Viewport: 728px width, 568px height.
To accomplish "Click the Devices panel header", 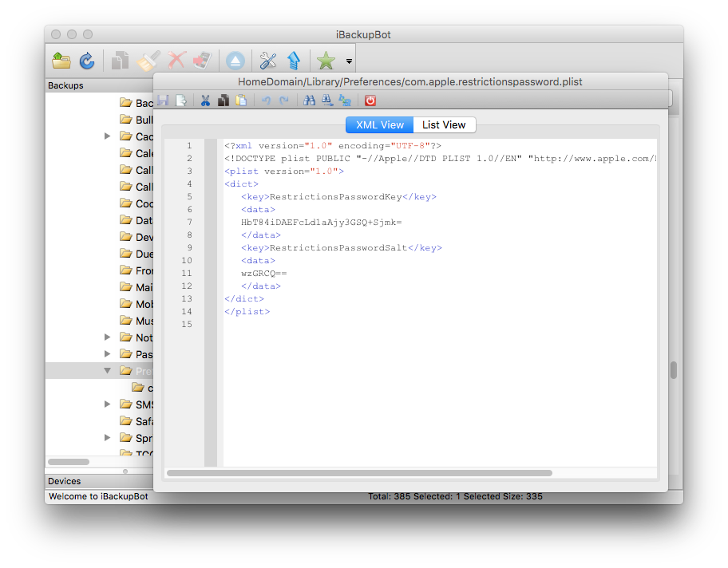I will [x=99, y=481].
